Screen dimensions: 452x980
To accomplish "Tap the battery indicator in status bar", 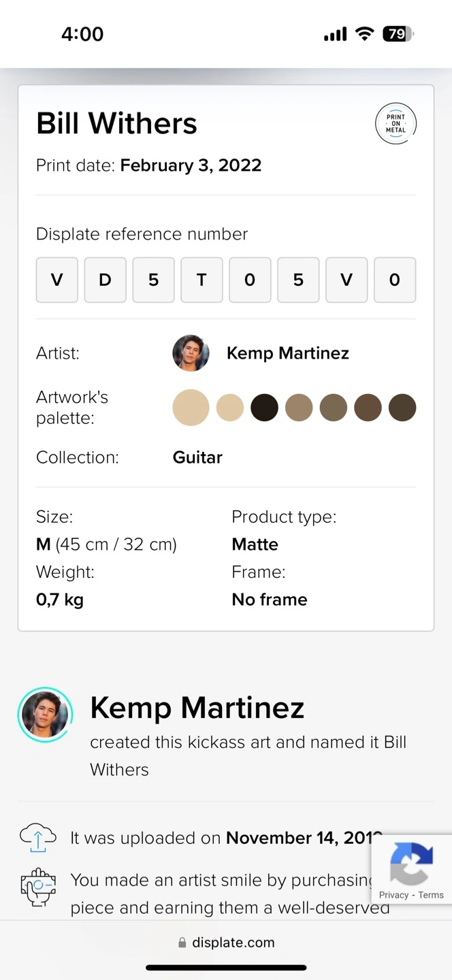I will tap(398, 34).
